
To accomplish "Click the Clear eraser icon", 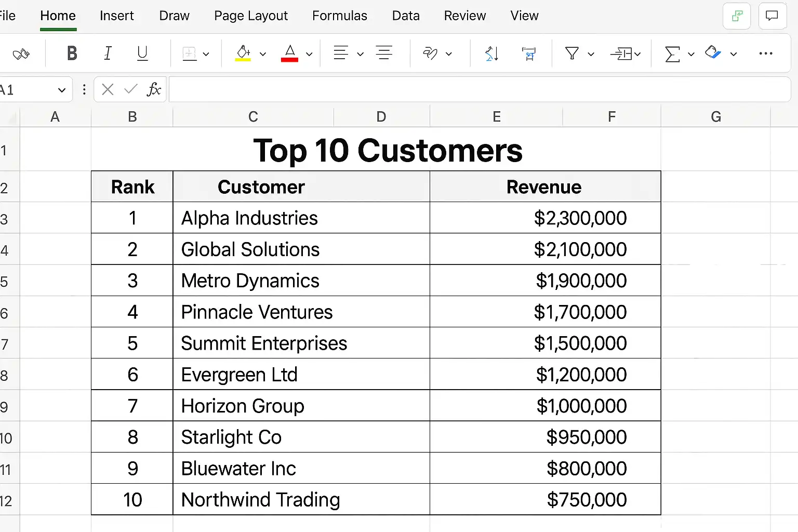I will [x=713, y=53].
